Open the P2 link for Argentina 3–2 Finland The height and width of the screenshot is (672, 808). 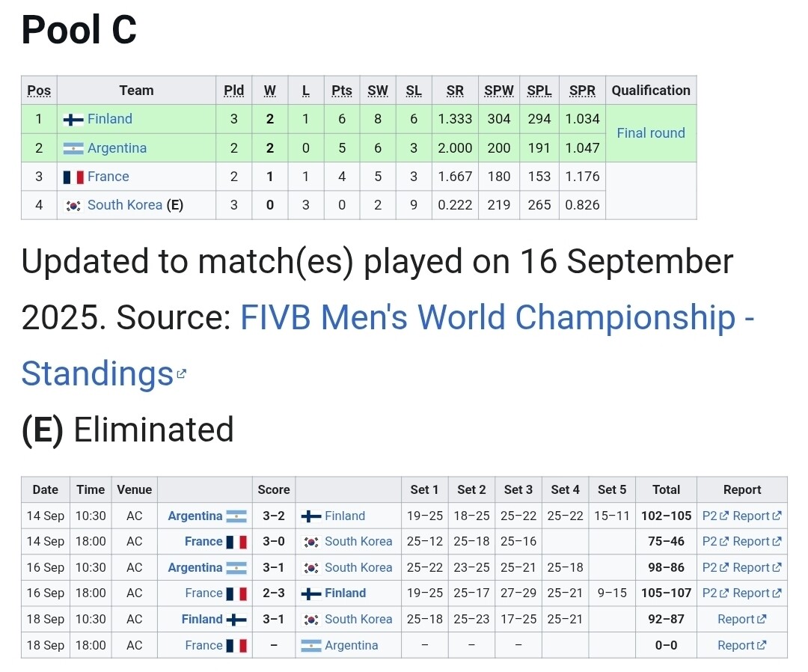(x=710, y=516)
